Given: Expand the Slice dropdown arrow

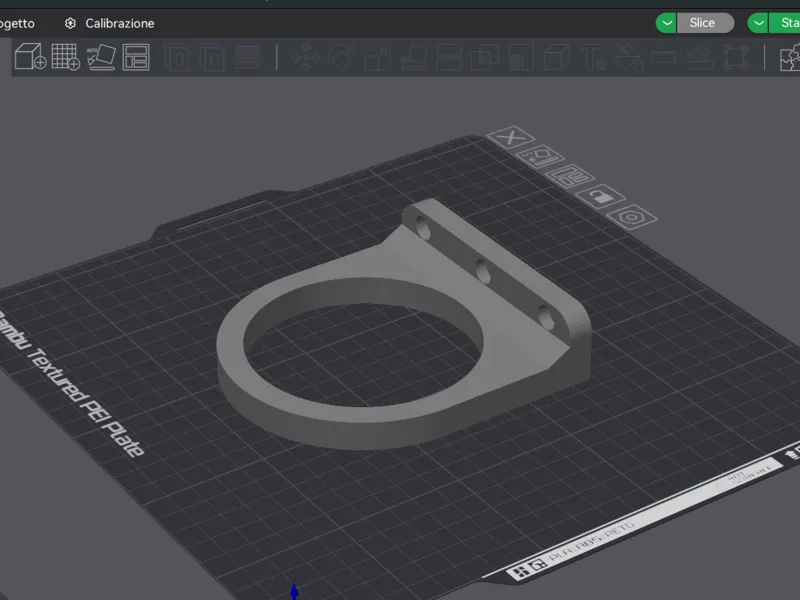Looking at the screenshot, I should pyautogui.click(x=666, y=23).
